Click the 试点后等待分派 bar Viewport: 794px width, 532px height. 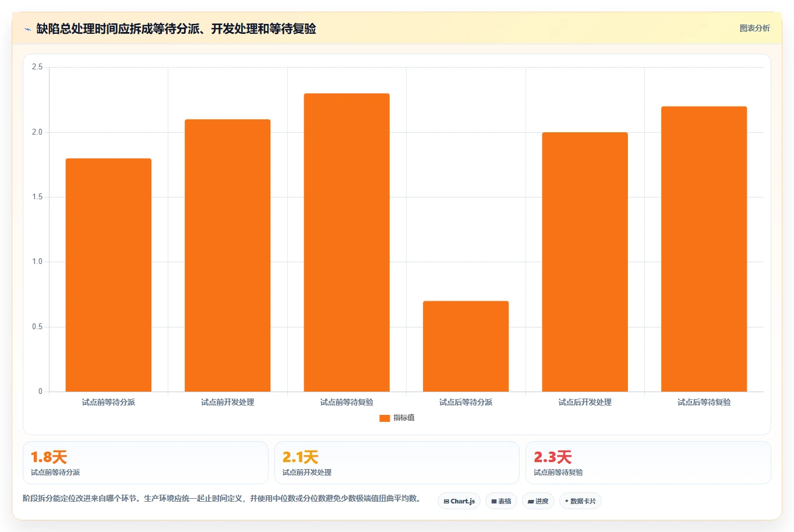466,346
